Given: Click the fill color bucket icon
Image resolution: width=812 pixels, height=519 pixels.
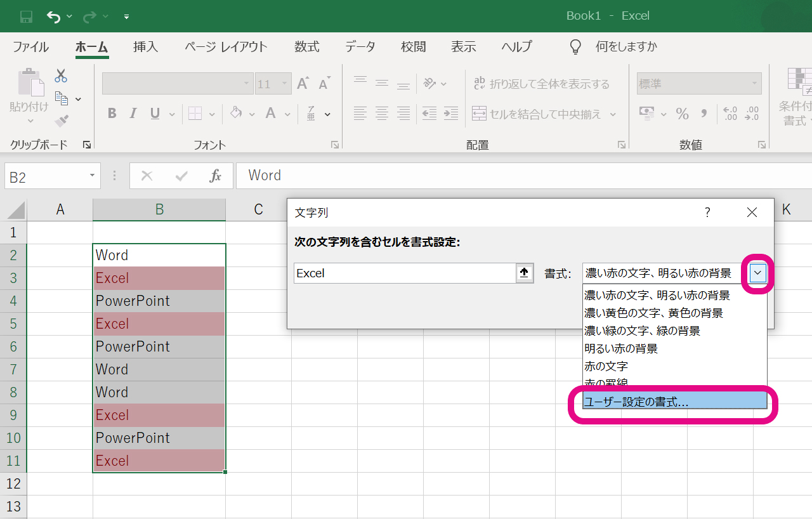Looking at the screenshot, I should (237, 114).
